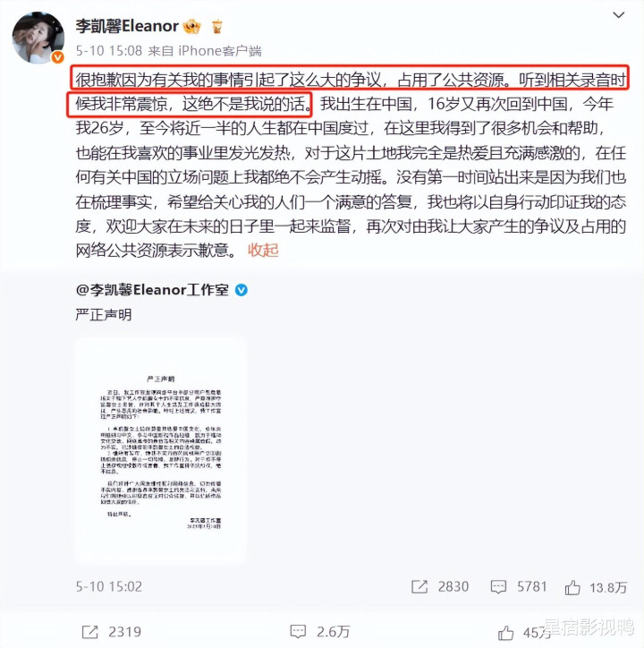This screenshot has width=644, height=648.
Task: Like the original post with 13.8万
Action: pos(596,587)
